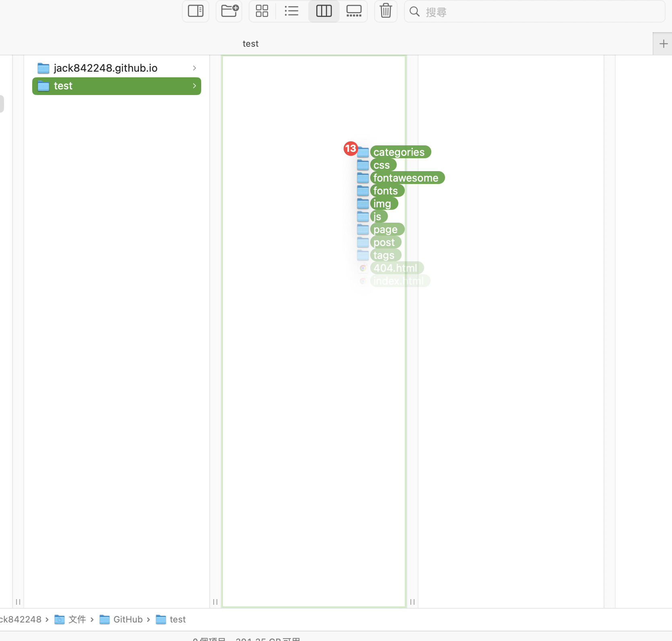Screen dimensions: 672x641
Task: Switch to list view
Action: (x=292, y=11)
